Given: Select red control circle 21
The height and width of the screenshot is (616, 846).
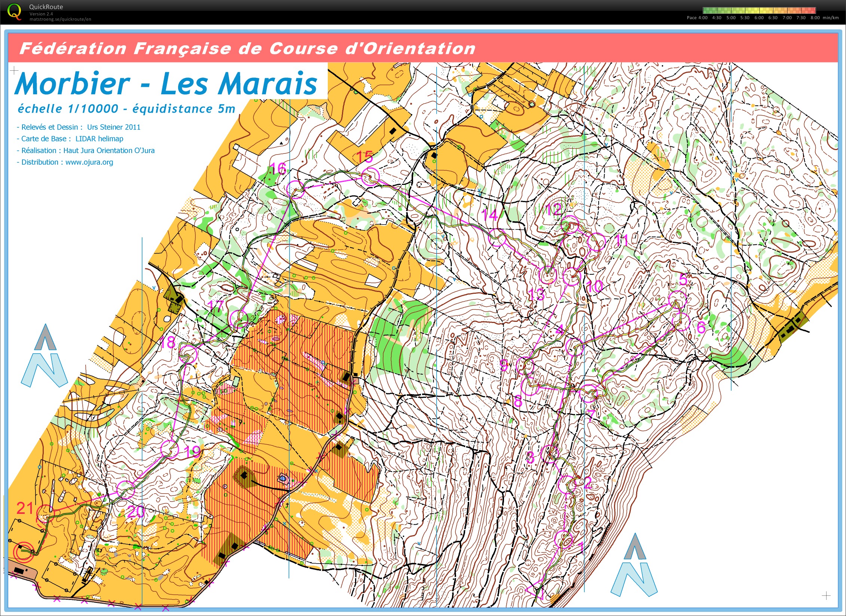Looking at the screenshot, I should 46,514.
